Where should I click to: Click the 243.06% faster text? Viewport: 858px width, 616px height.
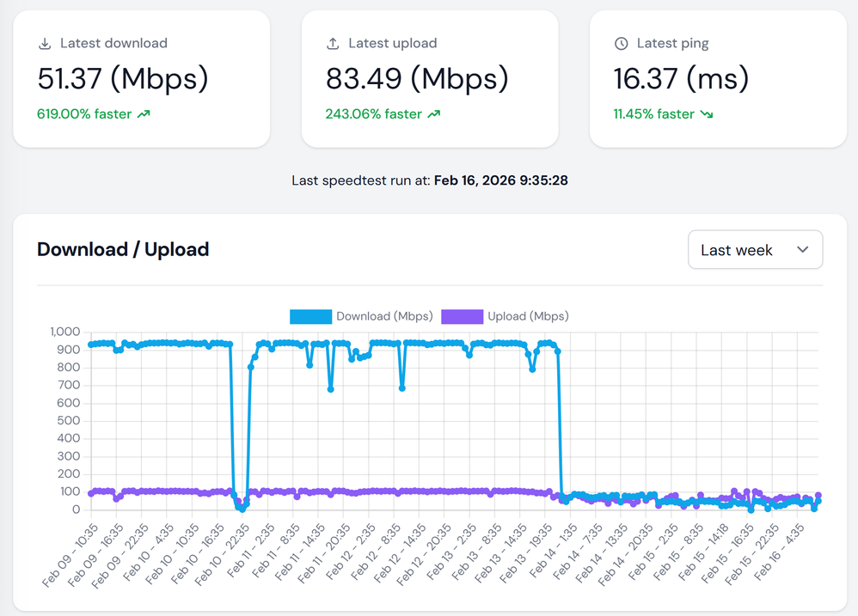373,114
